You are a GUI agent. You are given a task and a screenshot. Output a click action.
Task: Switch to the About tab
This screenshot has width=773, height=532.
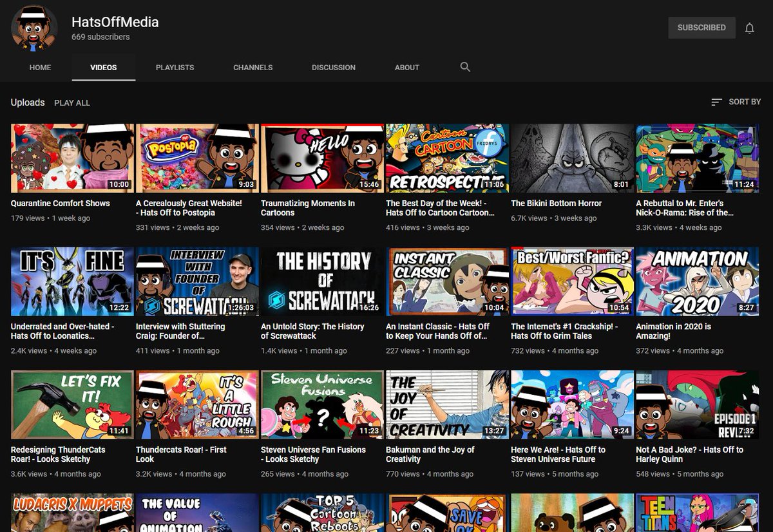[x=407, y=68]
